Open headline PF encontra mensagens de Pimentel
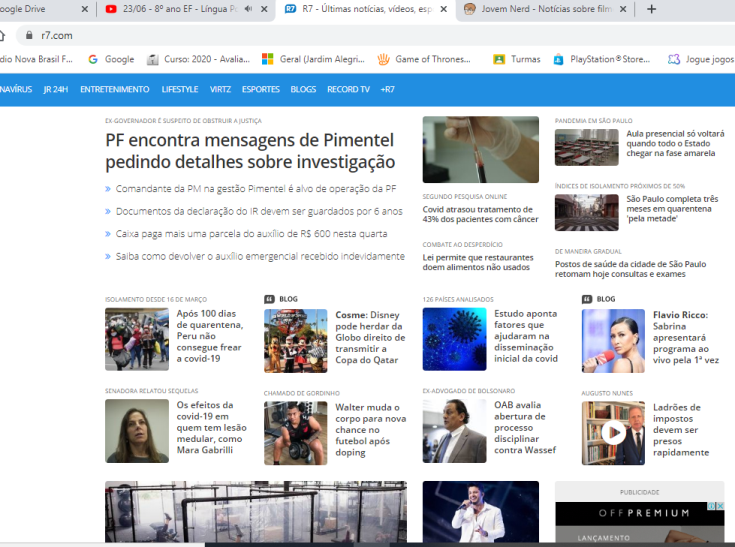 250,151
